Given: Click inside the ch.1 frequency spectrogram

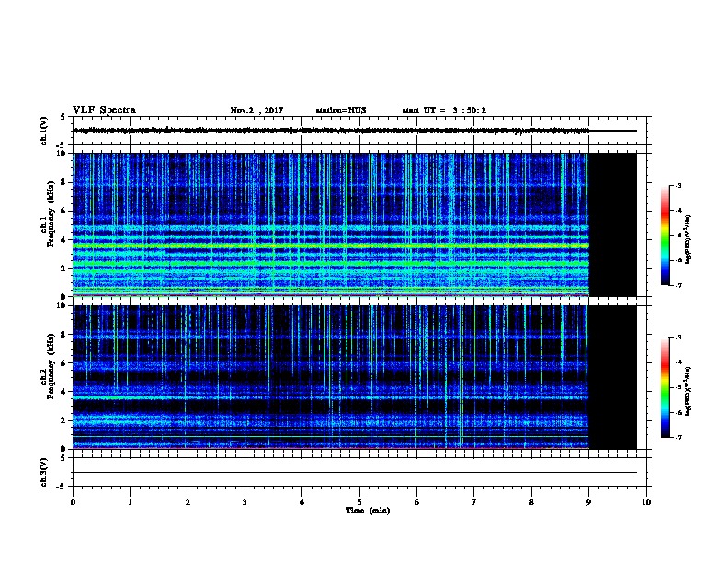Looking at the screenshot, I should [331, 224].
